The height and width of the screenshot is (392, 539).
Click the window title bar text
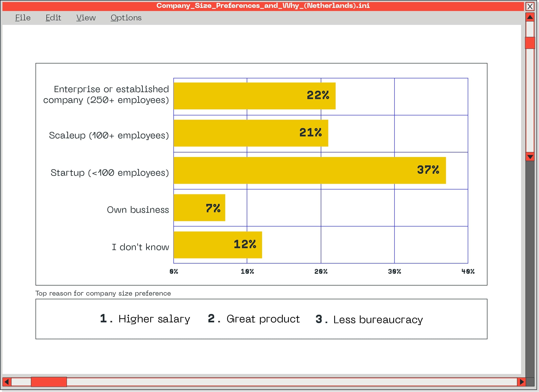point(263,6)
